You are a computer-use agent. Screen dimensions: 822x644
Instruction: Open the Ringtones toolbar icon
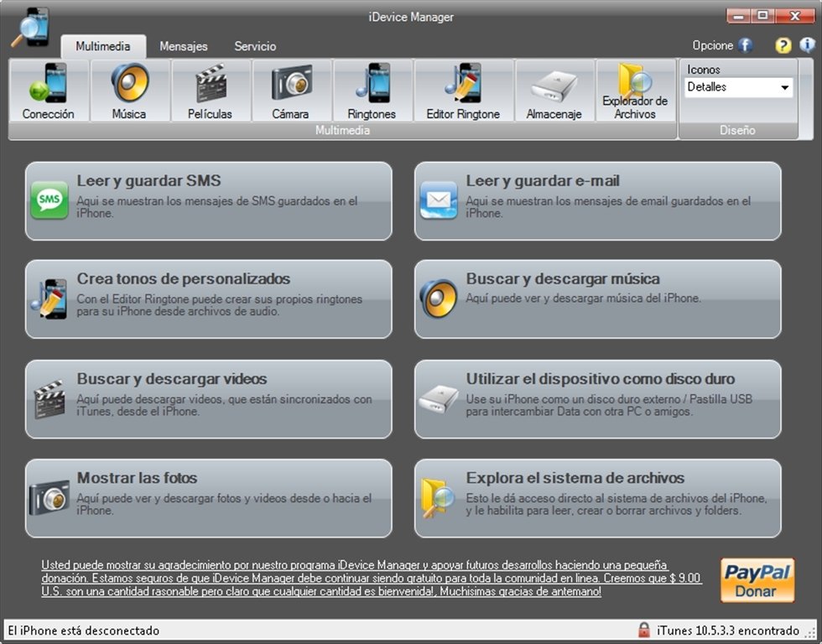pos(372,91)
